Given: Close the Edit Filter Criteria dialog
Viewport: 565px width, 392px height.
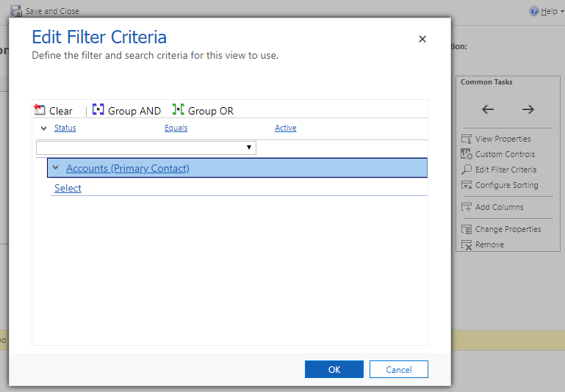Looking at the screenshot, I should click(x=422, y=39).
